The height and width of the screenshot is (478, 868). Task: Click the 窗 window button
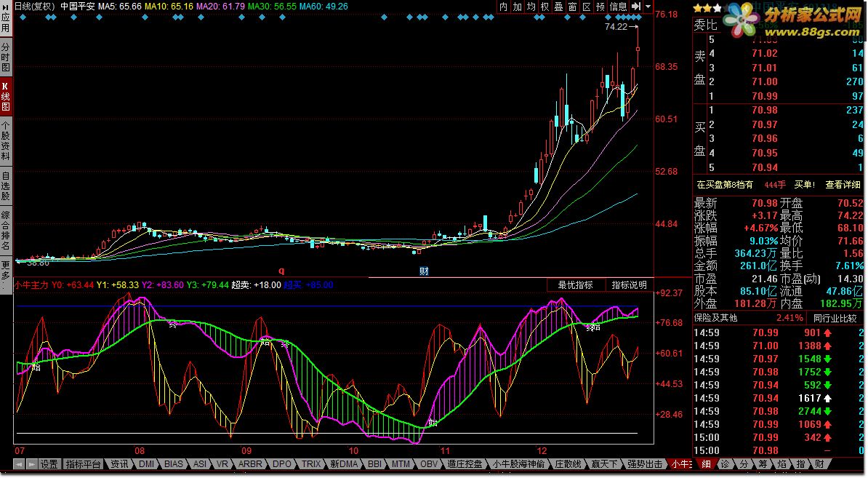point(572,7)
